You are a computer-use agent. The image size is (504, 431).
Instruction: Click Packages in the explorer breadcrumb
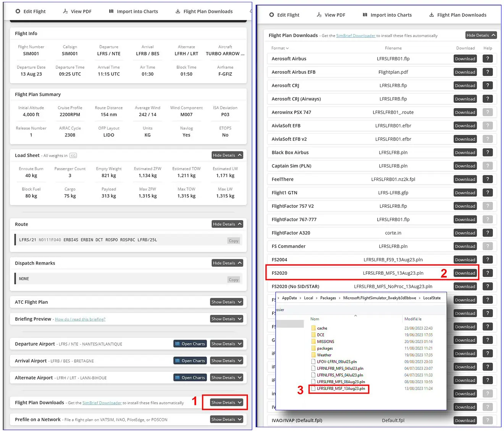(x=328, y=298)
